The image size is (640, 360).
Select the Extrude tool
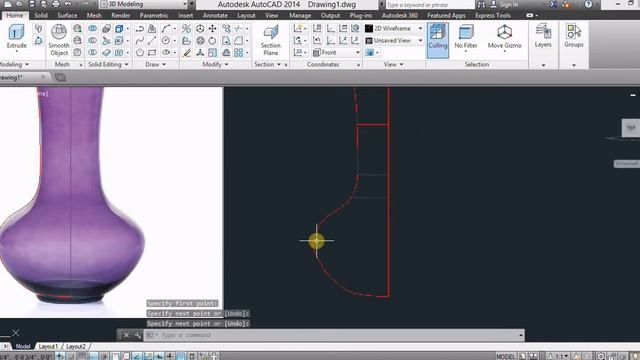(16, 37)
